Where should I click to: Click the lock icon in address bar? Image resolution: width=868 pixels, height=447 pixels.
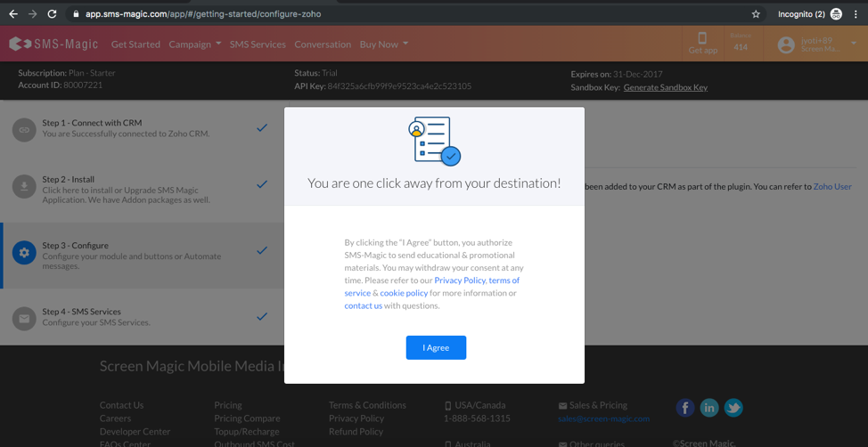point(77,14)
